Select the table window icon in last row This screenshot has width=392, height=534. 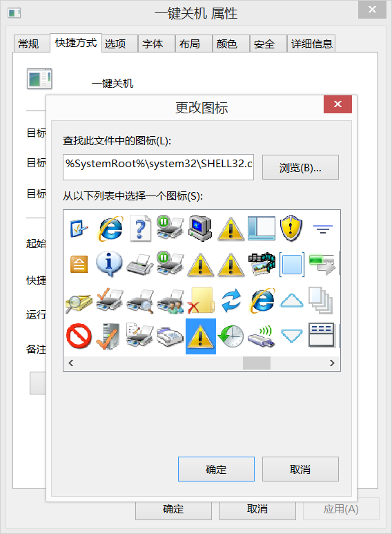pyautogui.click(x=322, y=335)
